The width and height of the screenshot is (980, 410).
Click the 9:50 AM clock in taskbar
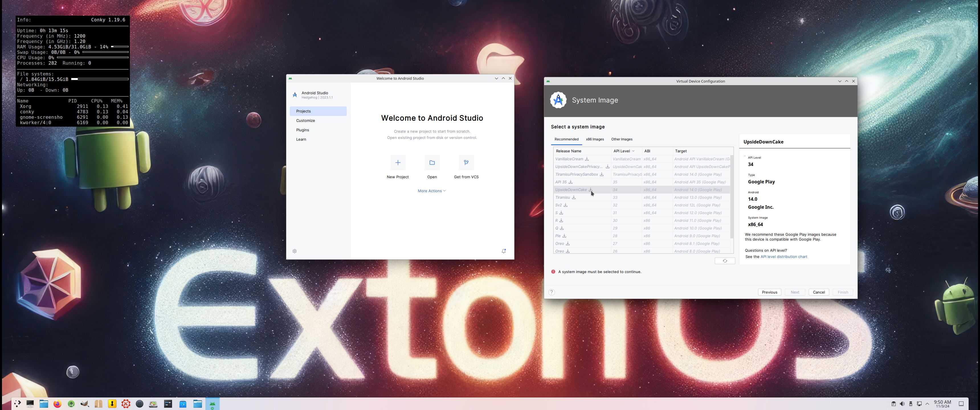click(942, 404)
